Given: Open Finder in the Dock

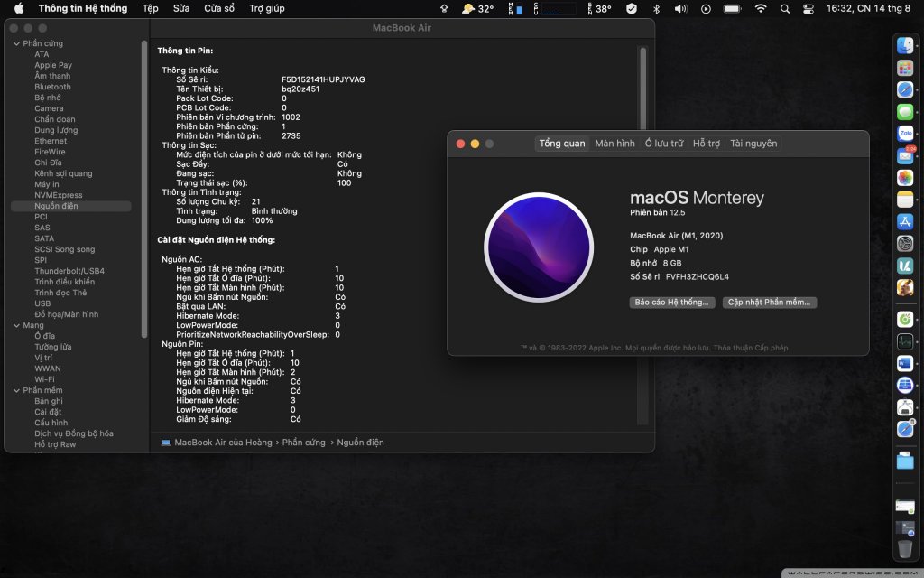Looking at the screenshot, I should [905, 45].
